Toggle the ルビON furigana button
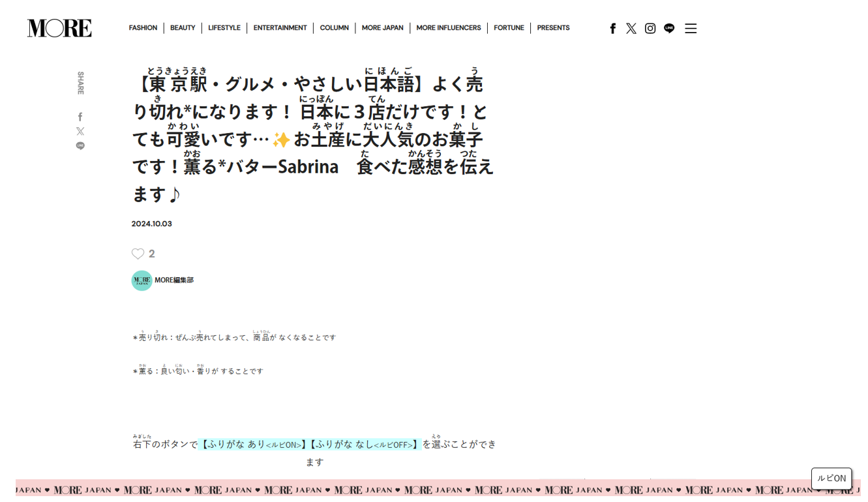The height and width of the screenshot is (502, 868). pyautogui.click(x=831, y=478)
